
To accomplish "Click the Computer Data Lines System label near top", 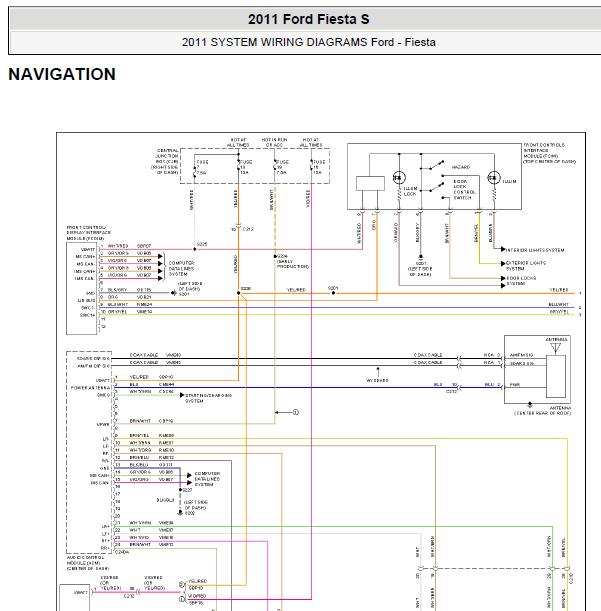I will coord(181,268).
